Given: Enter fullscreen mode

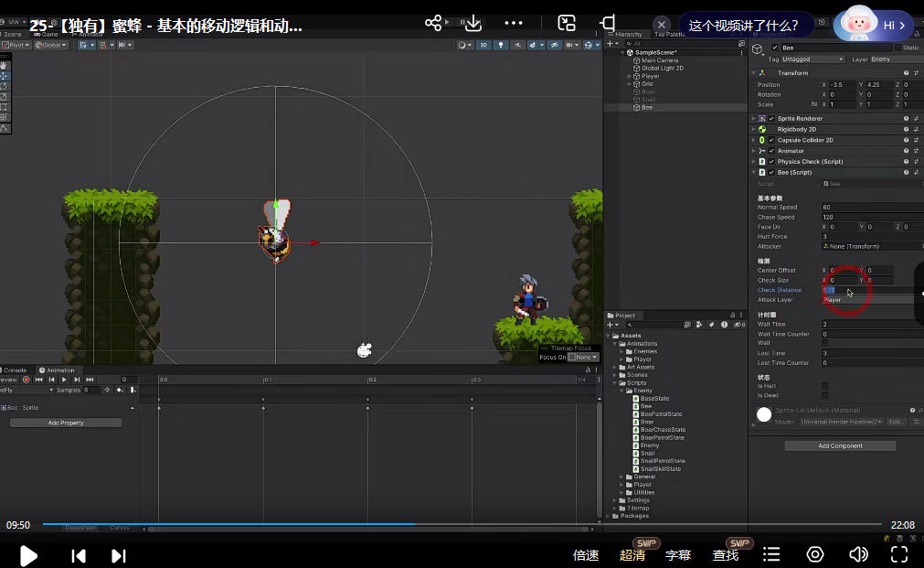Looking at the screenshot, I should click(x=898, y=555).
